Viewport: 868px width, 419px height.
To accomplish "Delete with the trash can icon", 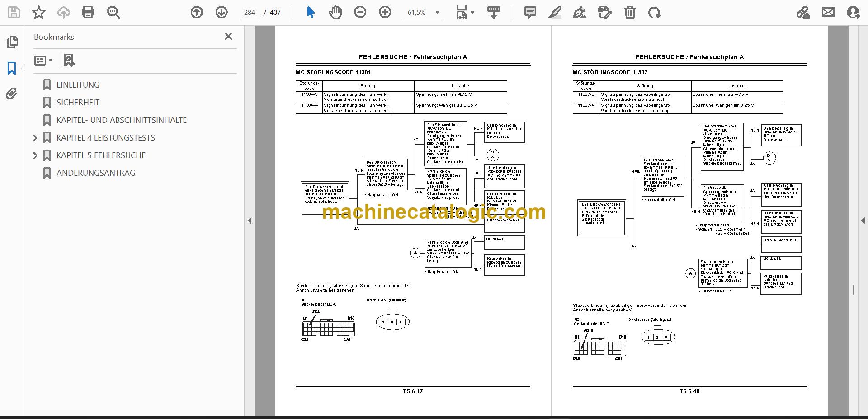I will tap(630, 12).
